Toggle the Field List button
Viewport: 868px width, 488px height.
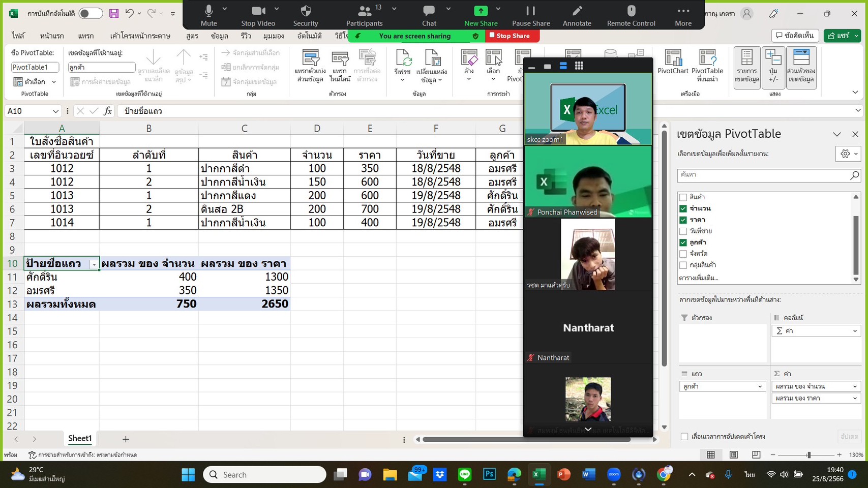[x=747, y=67]
